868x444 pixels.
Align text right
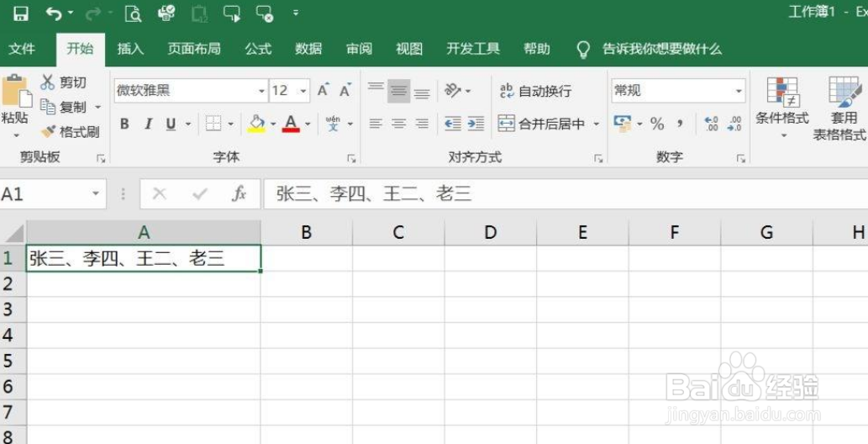point(423,124)
